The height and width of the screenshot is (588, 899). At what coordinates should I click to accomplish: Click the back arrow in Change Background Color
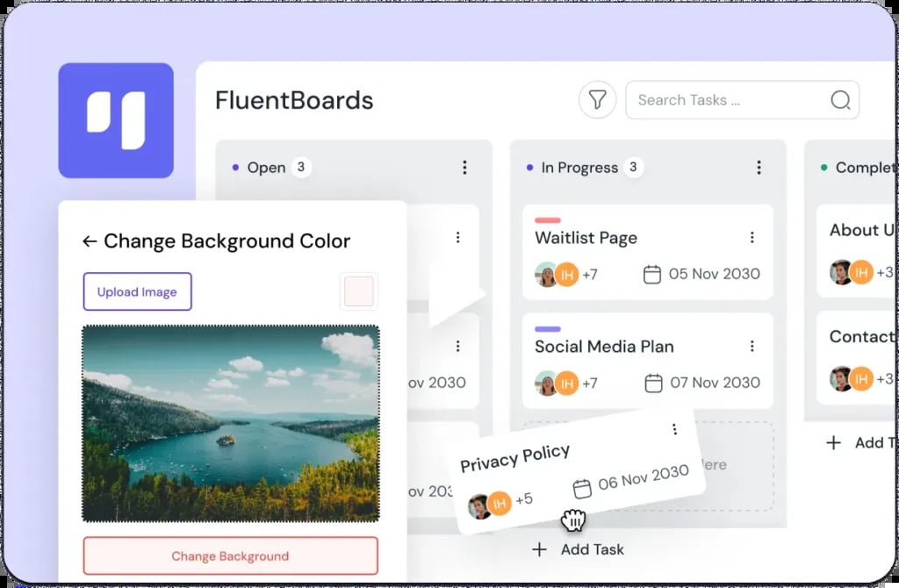89,240
